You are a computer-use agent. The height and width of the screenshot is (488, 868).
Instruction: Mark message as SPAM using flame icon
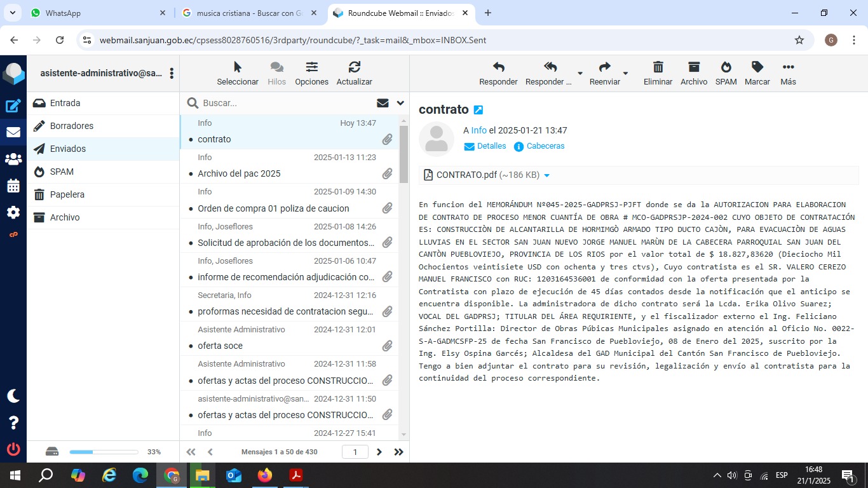[726, 67]
